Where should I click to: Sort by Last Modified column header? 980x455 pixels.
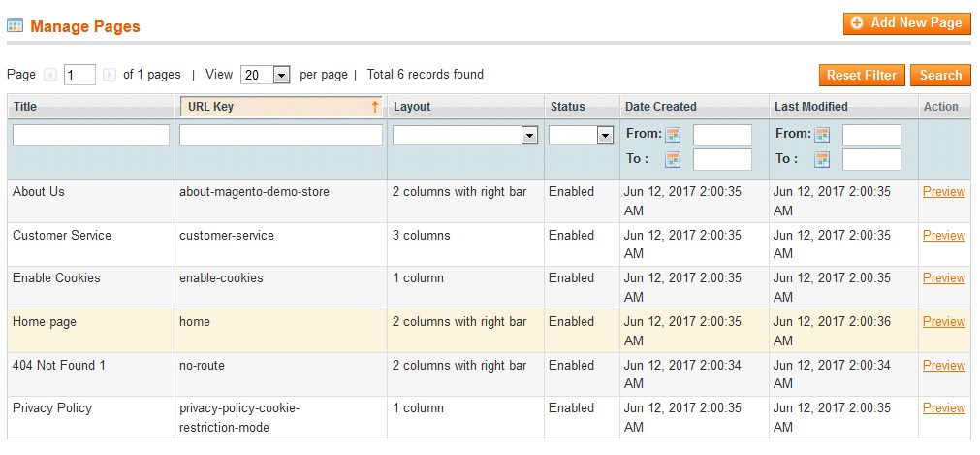pos(810,107)
